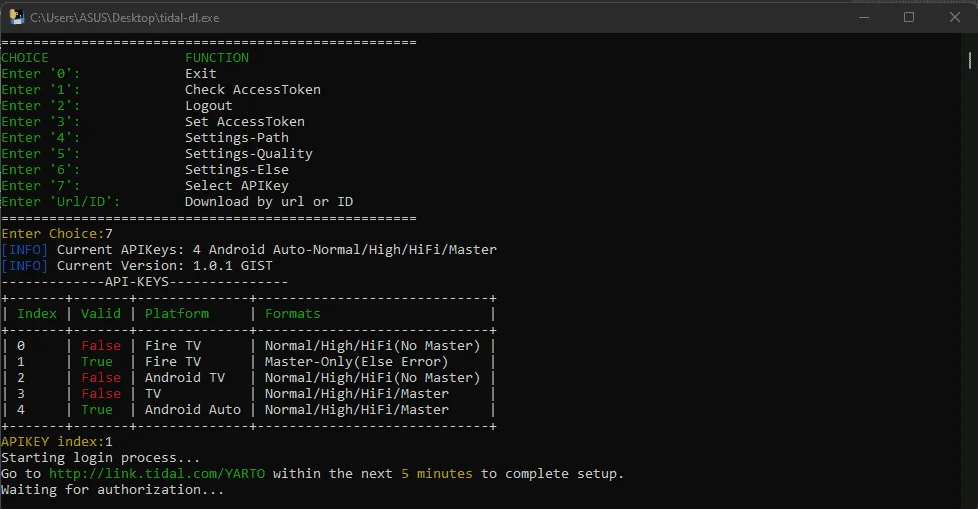This screenshot has width=978, height=509.
Task: Click the Index table header
Action: [x=37, y=314]
